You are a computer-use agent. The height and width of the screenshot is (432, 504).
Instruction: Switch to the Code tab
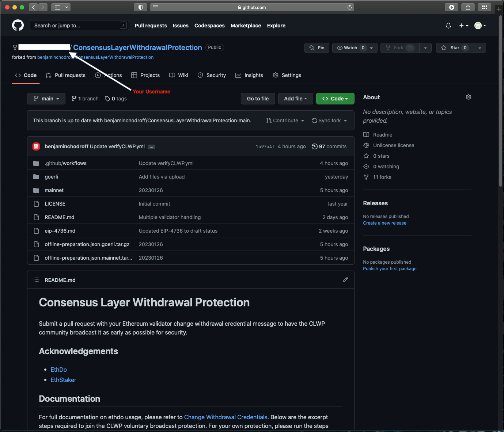pyautogui.click(x=26, y=75)
